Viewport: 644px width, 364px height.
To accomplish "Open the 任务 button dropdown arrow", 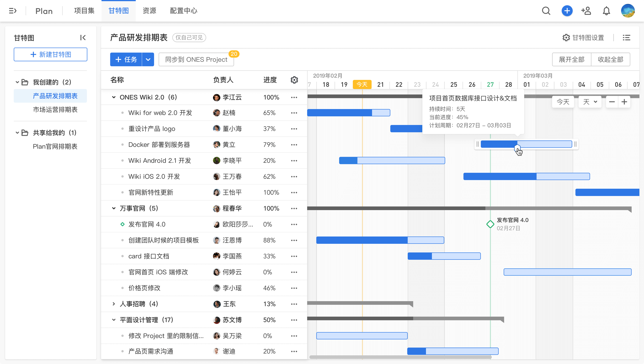I will 148,60.
